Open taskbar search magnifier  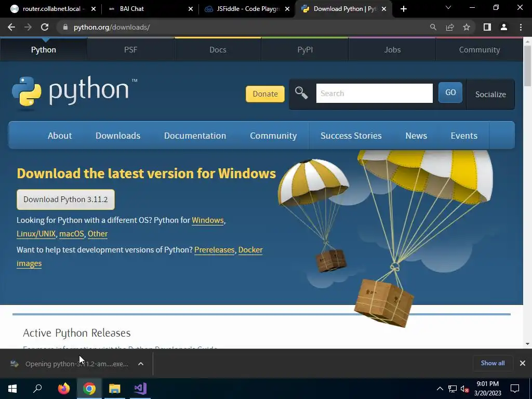coord(37,389)
